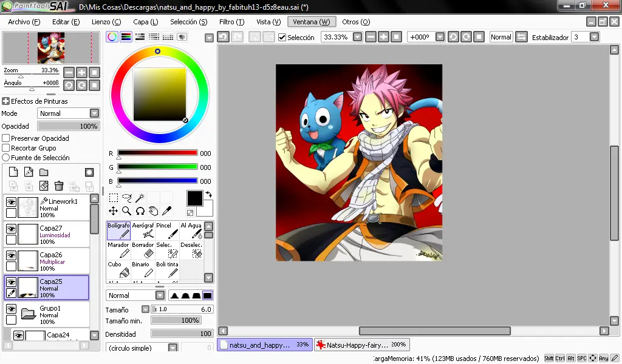Viewport: 622px width, 364px height.
Task: Select the rotate canvas tool
Action: pos(140,211)
